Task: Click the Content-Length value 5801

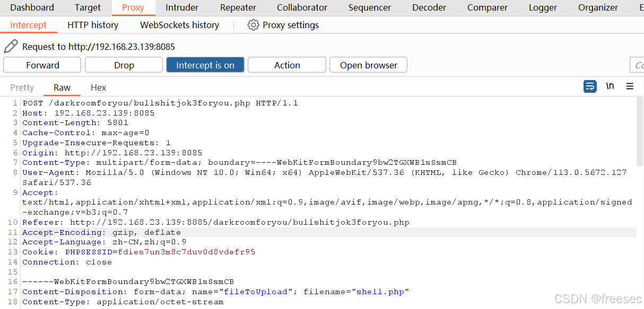Action: coord(118,123)
